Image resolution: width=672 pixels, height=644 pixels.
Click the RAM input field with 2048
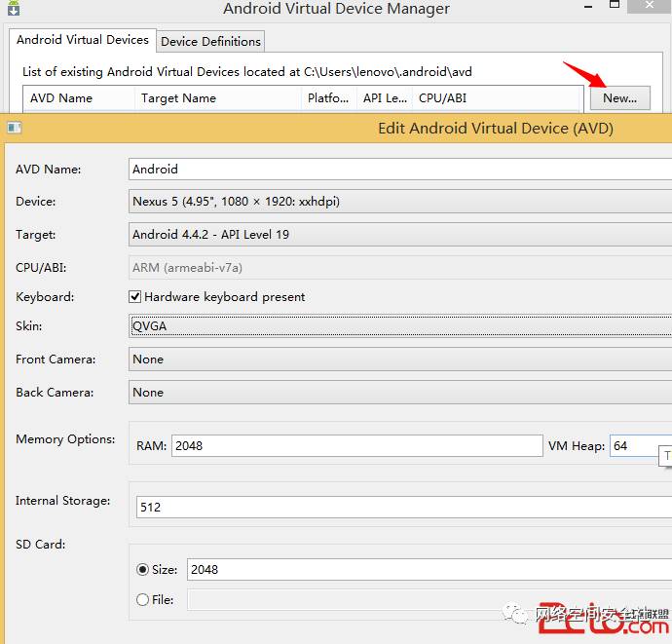357,446
